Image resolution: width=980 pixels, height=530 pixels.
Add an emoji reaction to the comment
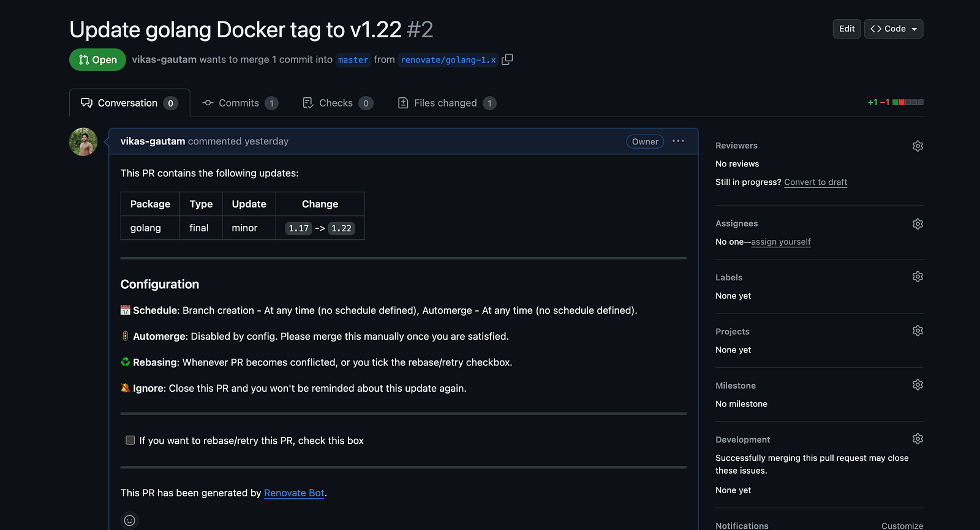[130, 520]
